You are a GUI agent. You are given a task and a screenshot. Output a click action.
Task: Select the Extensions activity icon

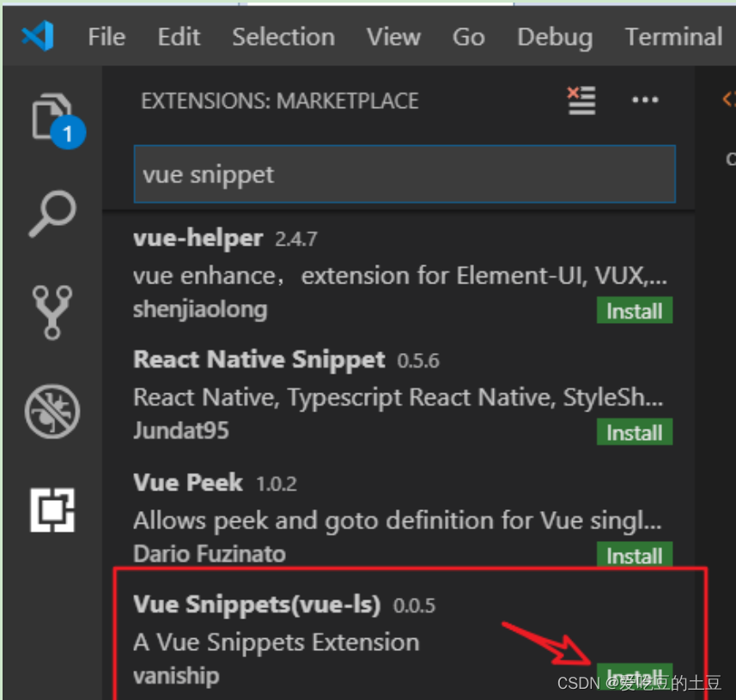[52, 509]
